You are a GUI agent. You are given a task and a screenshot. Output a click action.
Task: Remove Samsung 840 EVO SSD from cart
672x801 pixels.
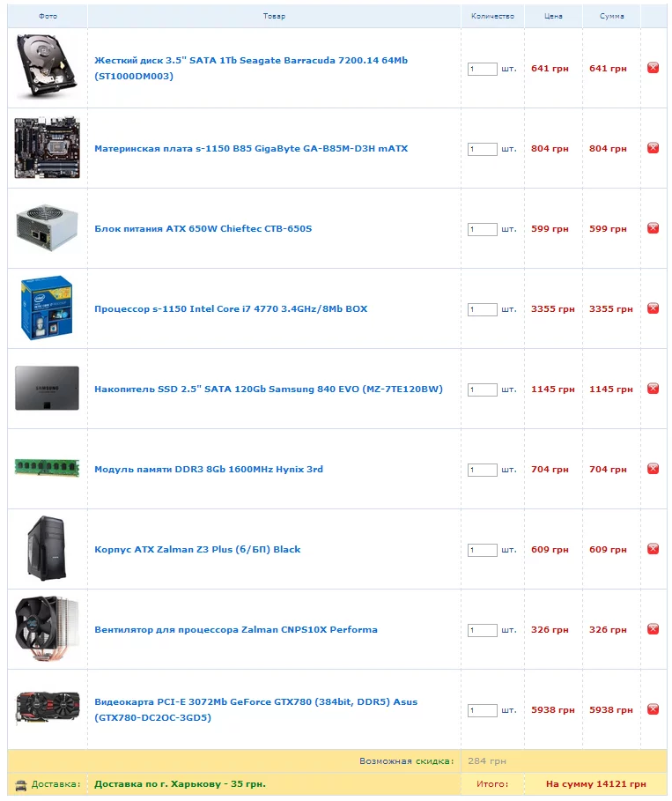click(654, 389)
